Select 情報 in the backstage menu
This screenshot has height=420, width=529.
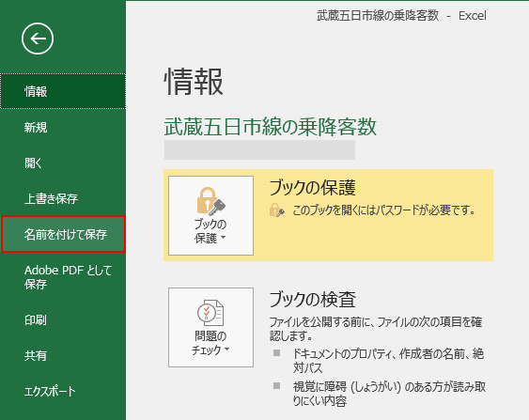[x=63, y=91]
